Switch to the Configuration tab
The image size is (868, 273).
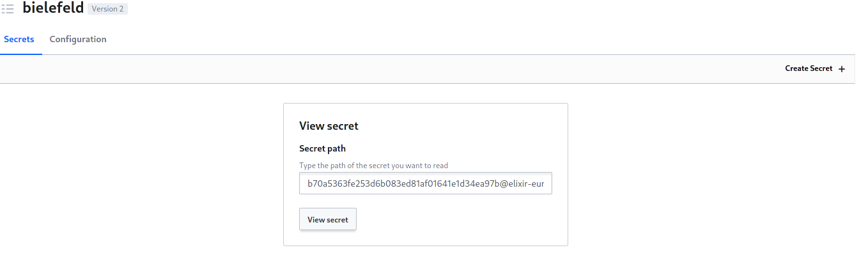(78, 40)
